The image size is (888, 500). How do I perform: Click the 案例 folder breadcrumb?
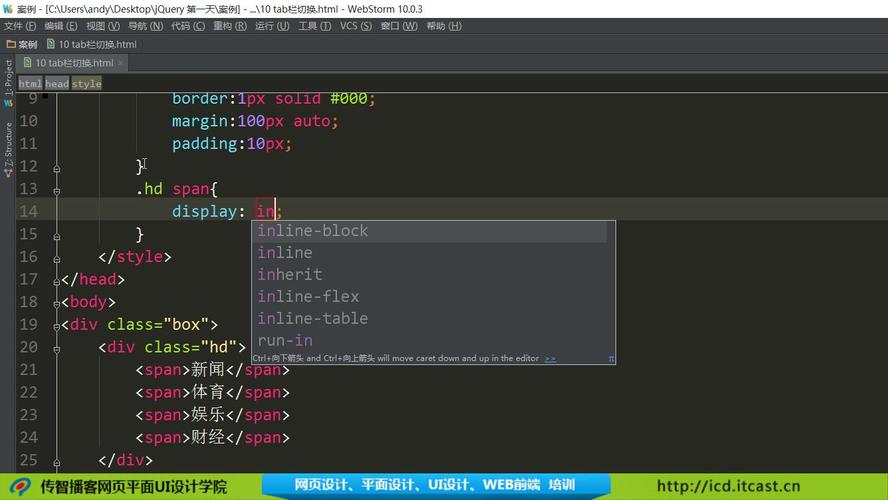point(22,44)
